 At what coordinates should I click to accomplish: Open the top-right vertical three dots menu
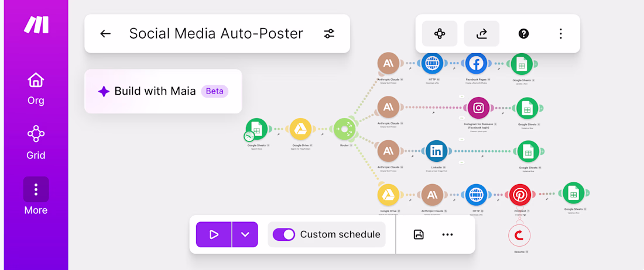(x=561, y=33)
